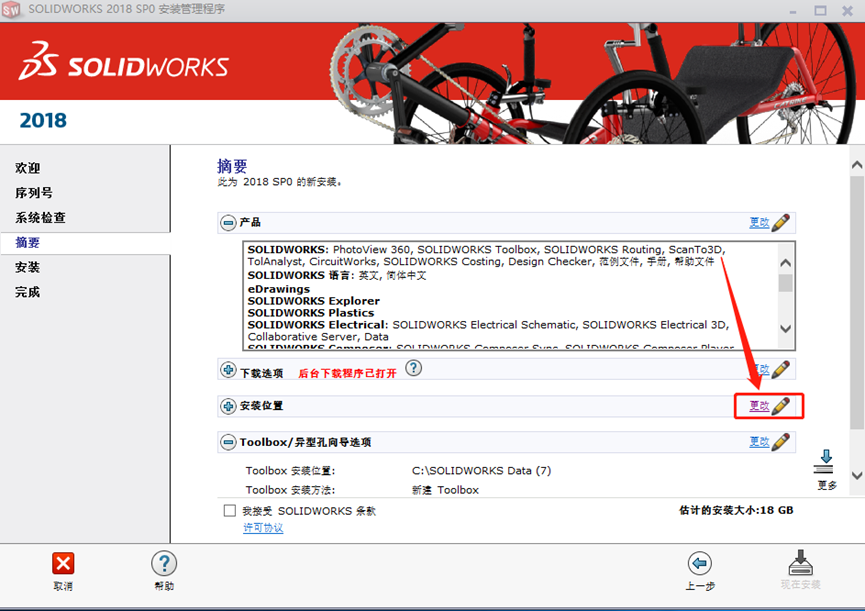Click the circled question mark near 下载选项
The width and height of the screenshot is (865, 611).
[413, 369]
